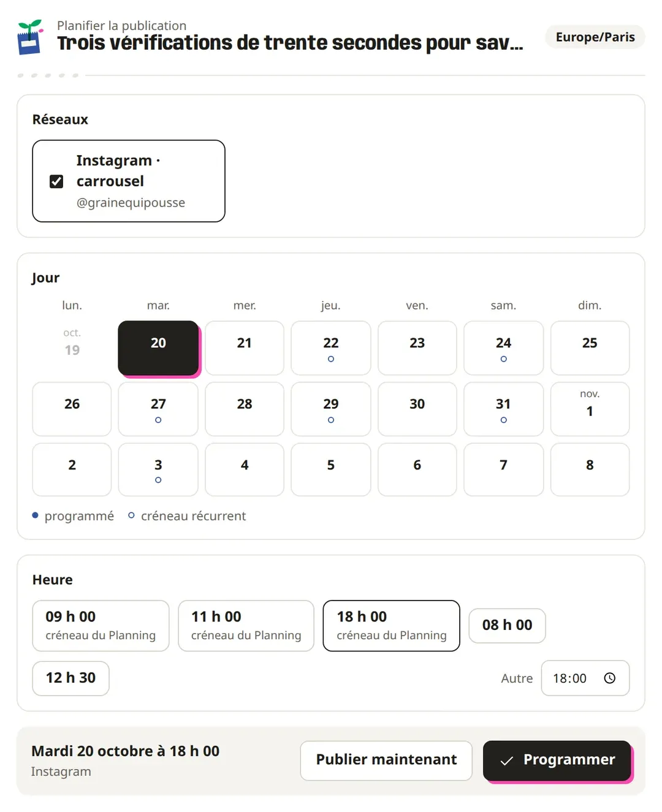Viewport: 662px width, 812px height.
Task: Click the greyed-out October 19 day
Action: (x=72, y=347)
